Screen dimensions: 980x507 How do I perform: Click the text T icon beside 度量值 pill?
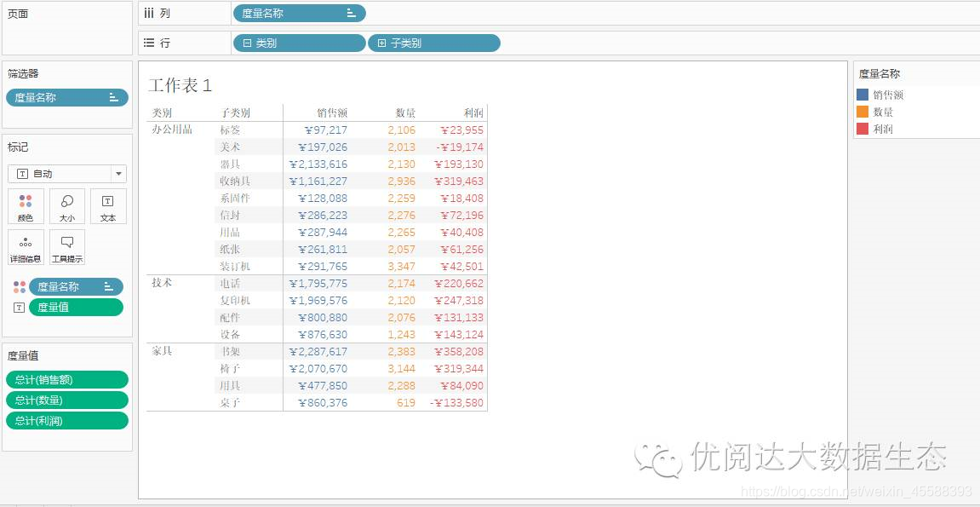(x=20, y=308)
